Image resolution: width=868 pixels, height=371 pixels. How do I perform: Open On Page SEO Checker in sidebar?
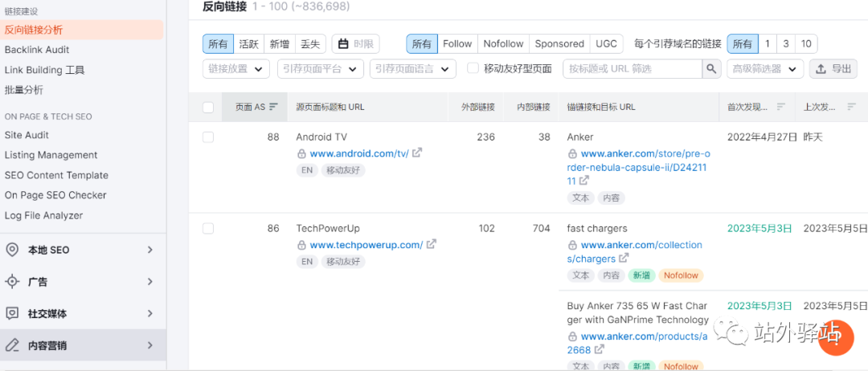(55, 195)
